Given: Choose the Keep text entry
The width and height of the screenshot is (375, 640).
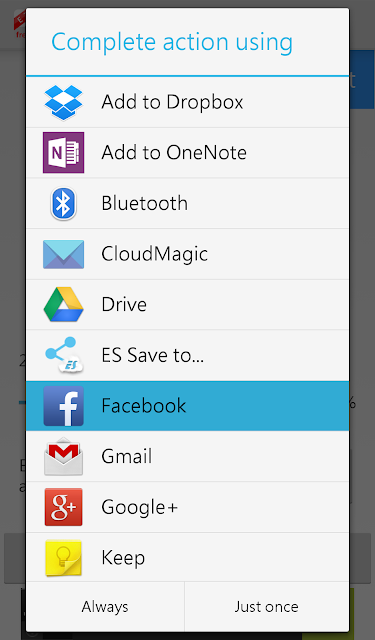Looking at the screenshot, I should pos(123,558).
